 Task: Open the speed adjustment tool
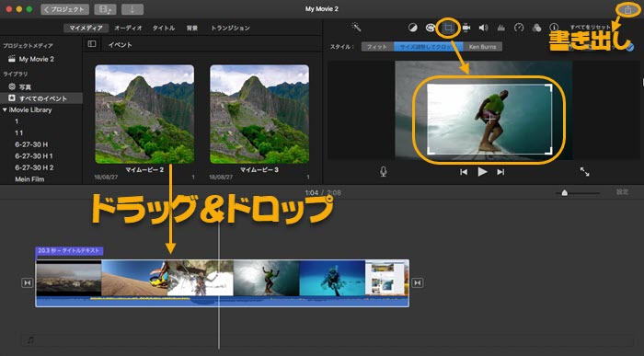(519, 28)
